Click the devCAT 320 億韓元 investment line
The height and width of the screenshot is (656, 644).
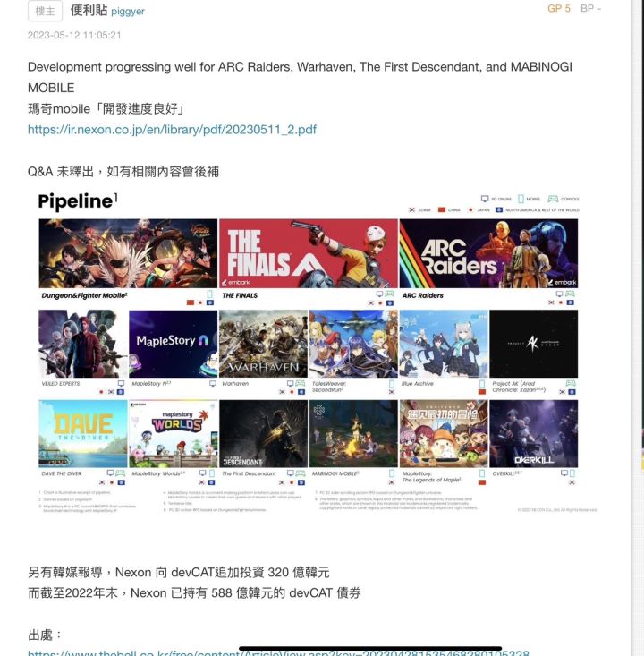click(x=179, y=572)
